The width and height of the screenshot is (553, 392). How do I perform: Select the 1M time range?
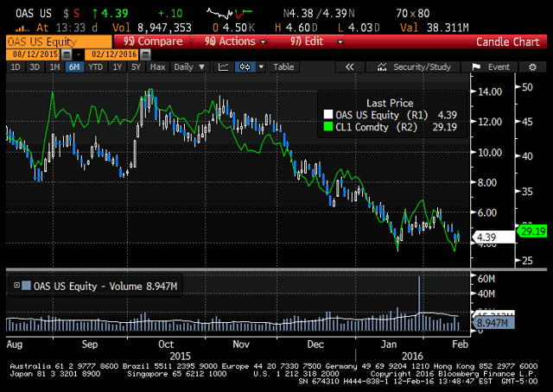click(x=54, y=67)
